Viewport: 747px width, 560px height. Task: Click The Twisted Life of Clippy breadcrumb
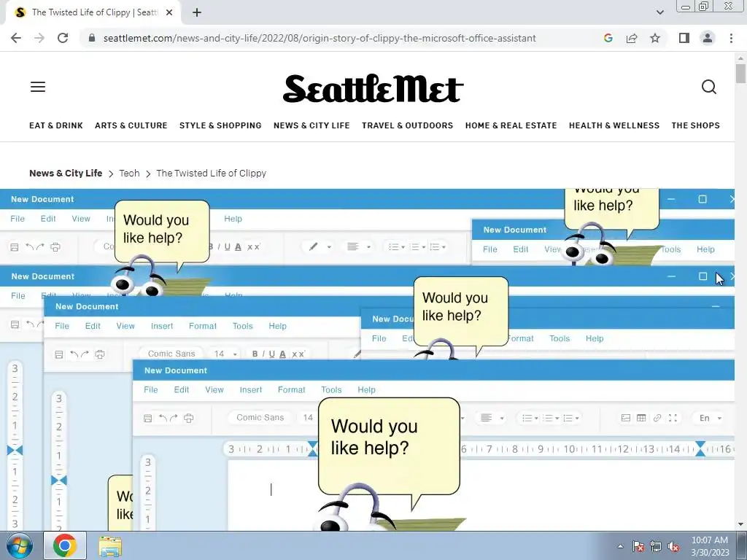point(211,173)
